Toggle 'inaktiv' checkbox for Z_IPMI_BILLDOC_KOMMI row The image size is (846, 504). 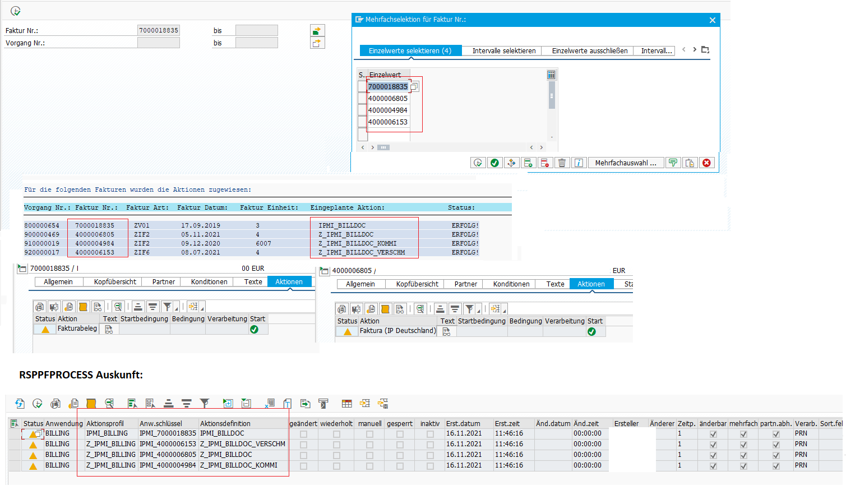[x=430, y=466]
